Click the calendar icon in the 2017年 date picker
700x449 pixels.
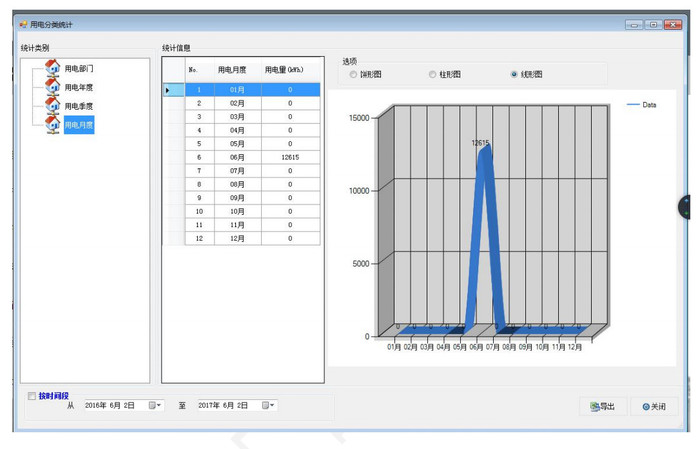click(266, 405)
